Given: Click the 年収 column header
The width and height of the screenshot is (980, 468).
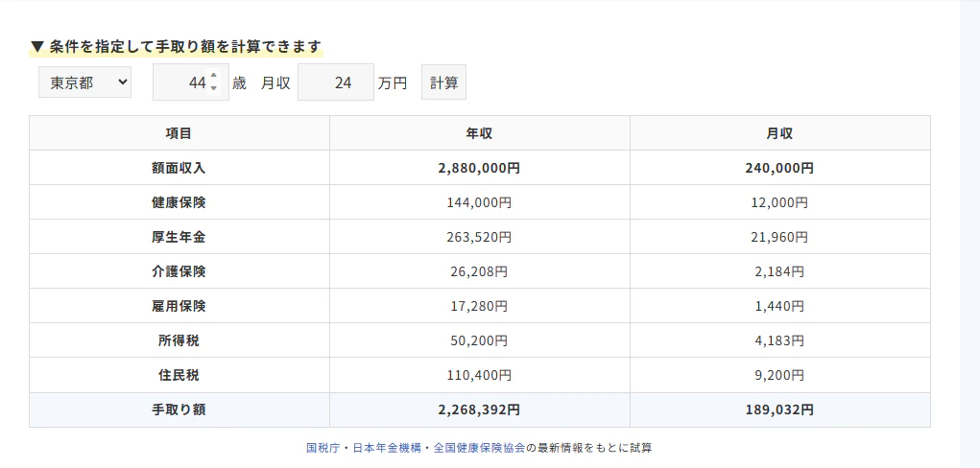Looking at the screenshot, I should [479, 133].
